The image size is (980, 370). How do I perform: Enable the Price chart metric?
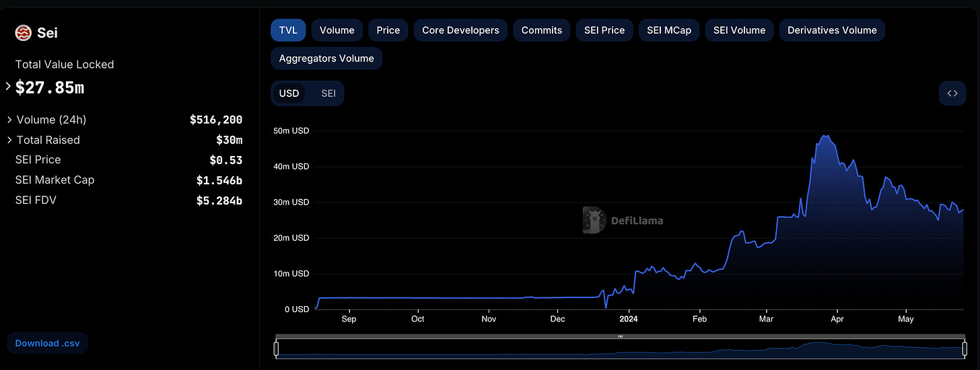(x=388, y=30)
